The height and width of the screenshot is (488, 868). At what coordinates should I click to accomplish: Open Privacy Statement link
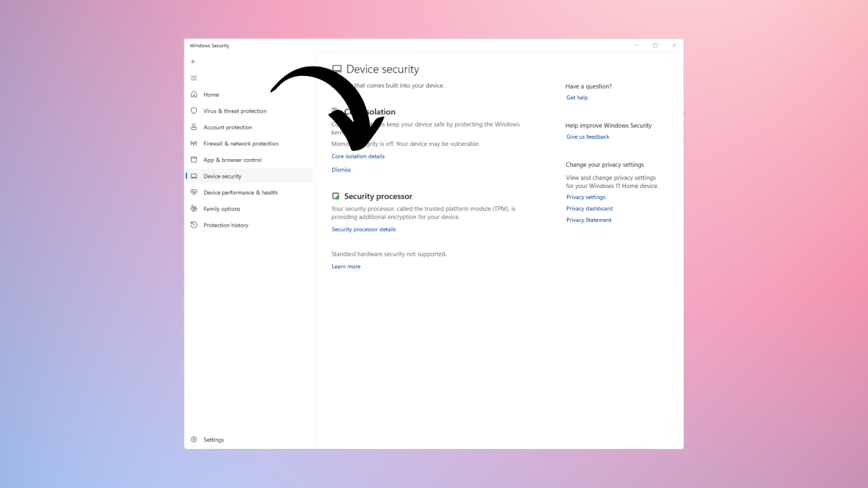pos(589,220)
